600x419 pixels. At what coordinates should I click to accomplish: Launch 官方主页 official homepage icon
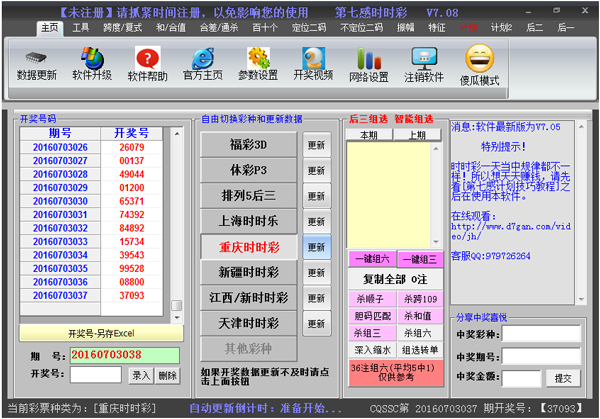(x=203, y=58)
